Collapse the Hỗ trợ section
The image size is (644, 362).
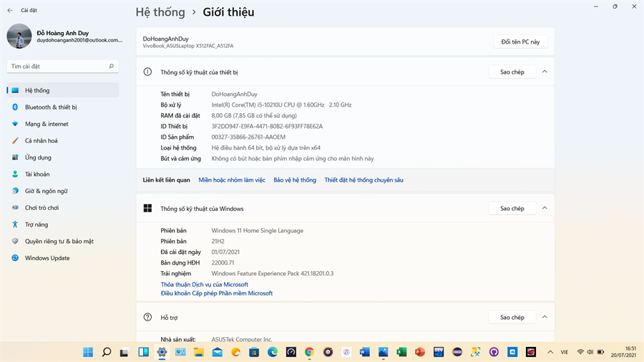tap(545, 317)
